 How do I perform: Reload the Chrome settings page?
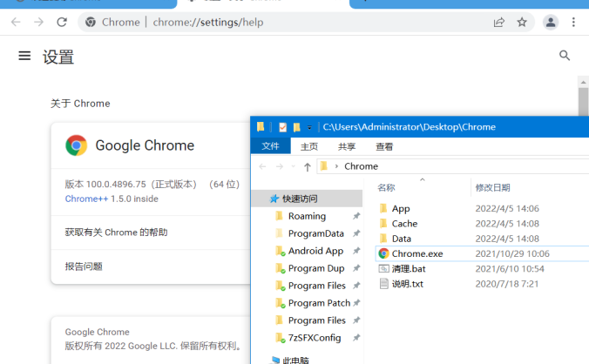point(62,22)
